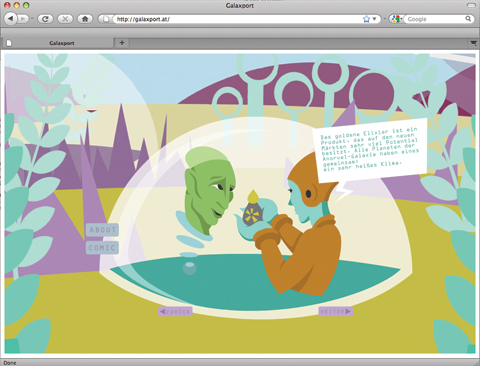Click the ZURÜCK previous-page button
The image size is (480, 366).
pos(175,311)
